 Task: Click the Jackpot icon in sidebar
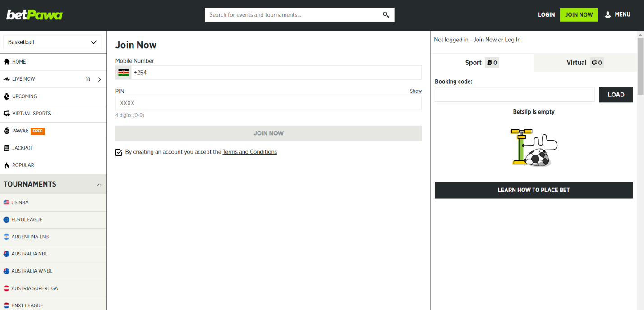tap(7, 148)
